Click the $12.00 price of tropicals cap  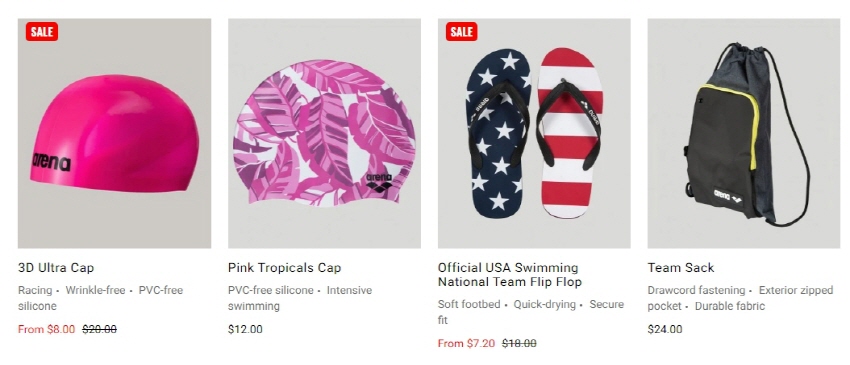[x=245, y=329]
